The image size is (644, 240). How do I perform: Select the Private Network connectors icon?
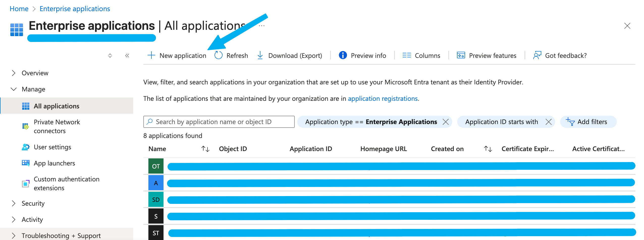coord(26,126)
